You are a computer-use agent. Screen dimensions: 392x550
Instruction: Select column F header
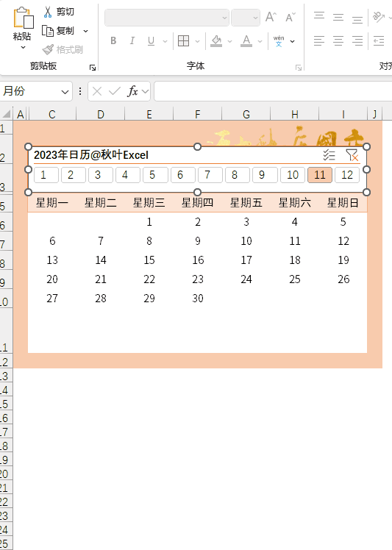click(x=198, y=115)
